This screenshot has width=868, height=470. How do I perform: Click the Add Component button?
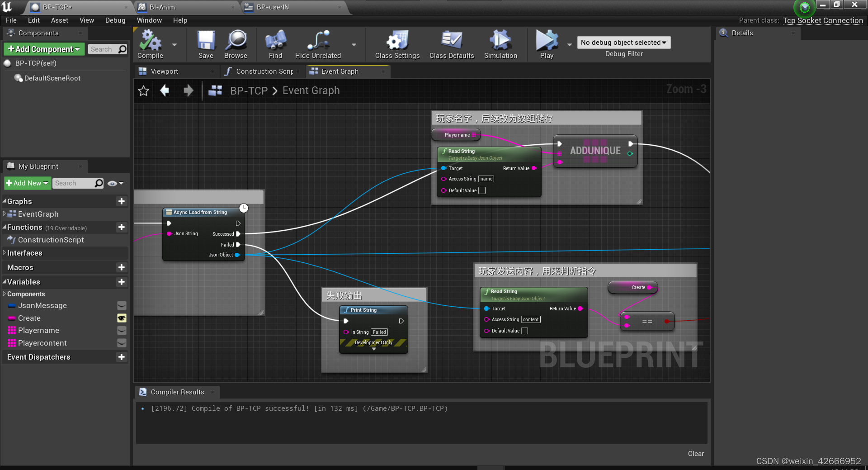[x=43, y=49]
